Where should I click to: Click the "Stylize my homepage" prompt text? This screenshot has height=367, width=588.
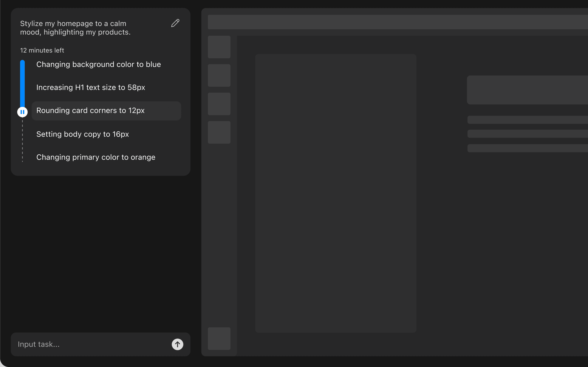[x=75, y=28]
